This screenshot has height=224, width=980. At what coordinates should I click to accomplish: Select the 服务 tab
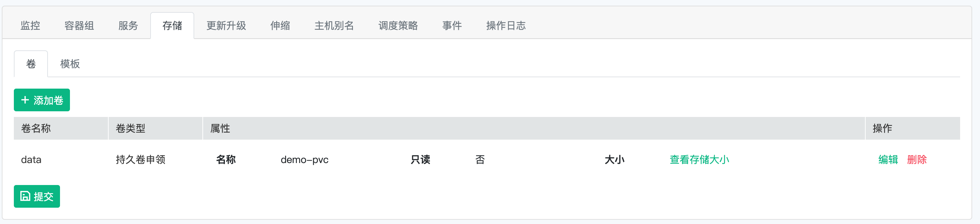click(128, 26)
